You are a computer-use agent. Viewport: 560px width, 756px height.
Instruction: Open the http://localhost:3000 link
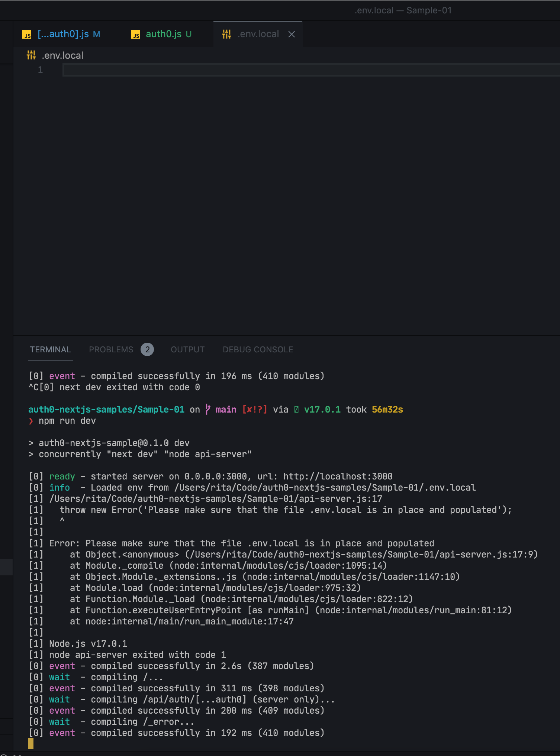point(337,476)
